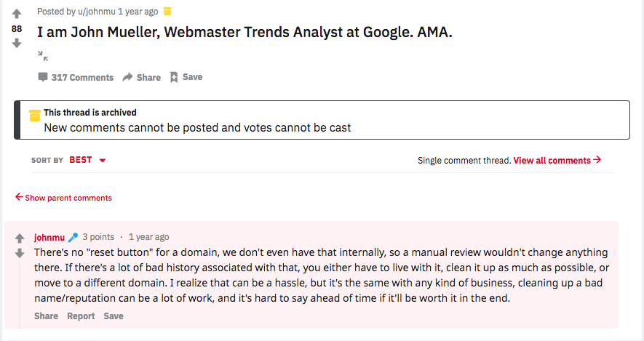Click the yellow archive icon beside timestamp

click(167, 12)
